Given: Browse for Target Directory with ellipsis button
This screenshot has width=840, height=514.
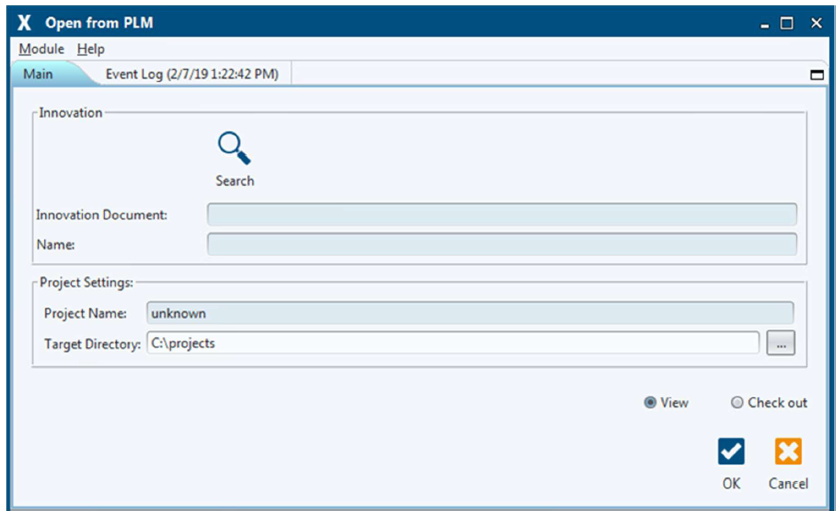Looking at the screenshot, I should pyautogui.click(x=780, y=343).
